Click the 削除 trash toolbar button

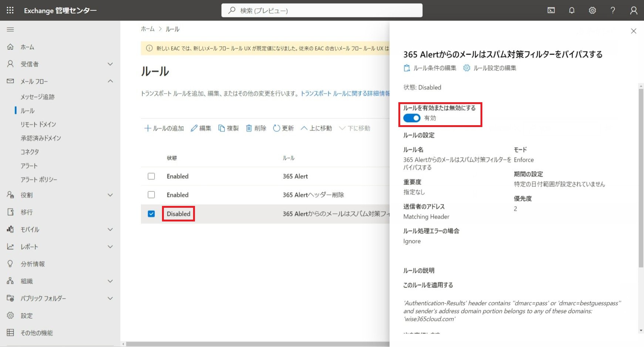click(x=256, y=128)
